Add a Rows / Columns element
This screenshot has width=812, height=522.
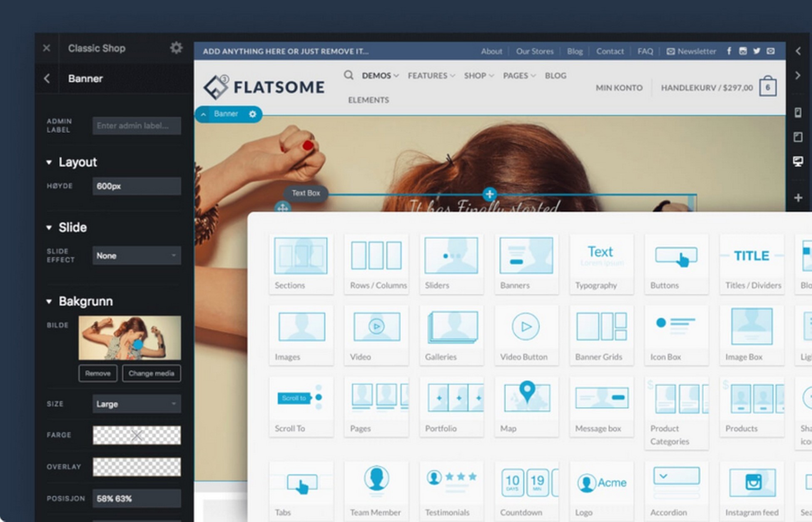coord(376,264)
